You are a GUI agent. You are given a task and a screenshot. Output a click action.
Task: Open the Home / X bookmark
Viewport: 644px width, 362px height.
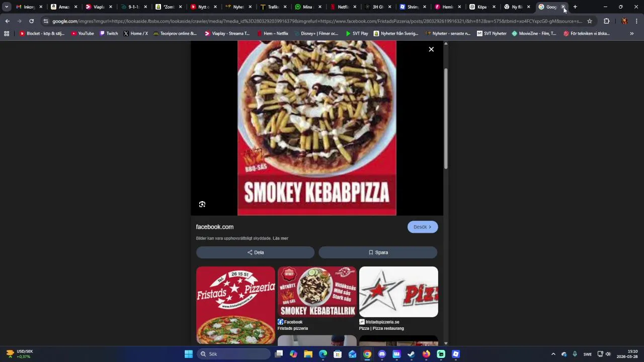pos(135,34)
